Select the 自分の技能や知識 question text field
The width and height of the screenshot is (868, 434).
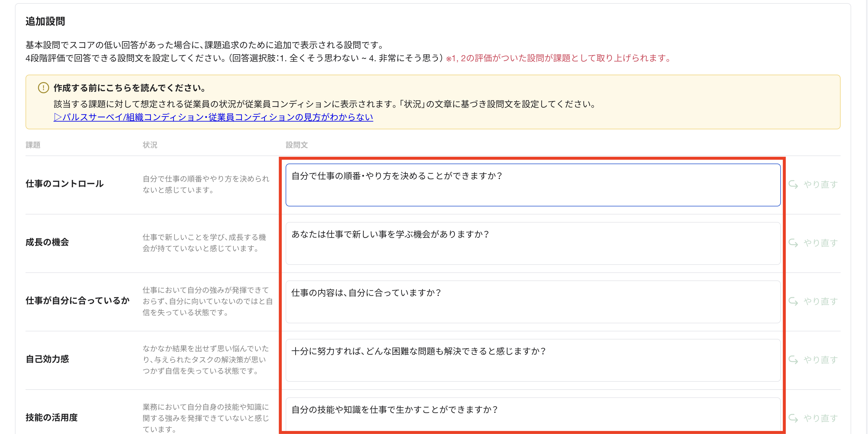click(x=532, y=414)
